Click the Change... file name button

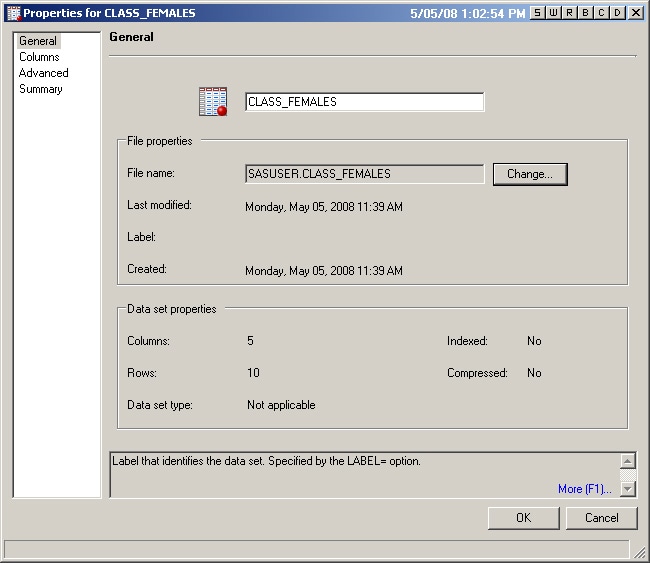click(530, 174)
